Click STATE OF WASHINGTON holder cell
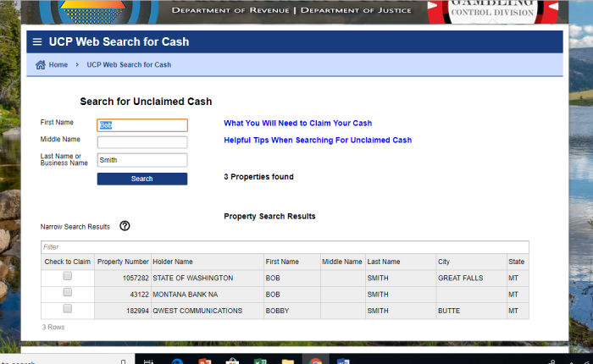Screen dimensions: 593x364 [x=208, y=279]
